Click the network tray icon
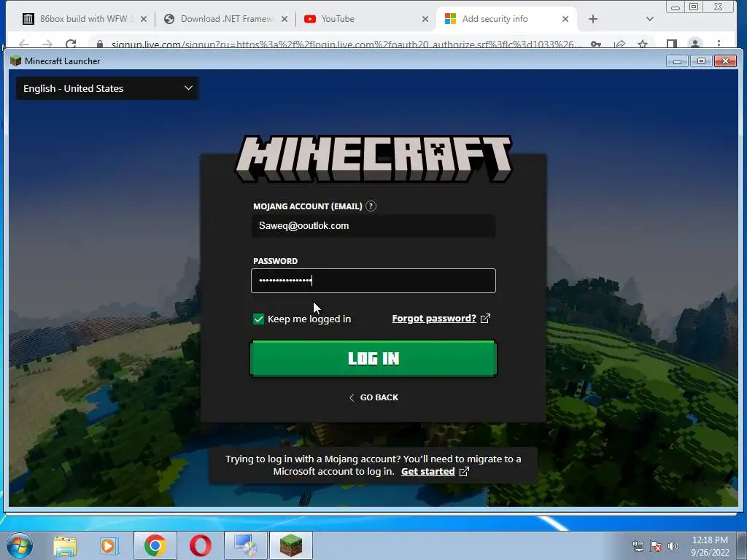The height and width of the screenshot is (560, 747). (x=638, y=546)
